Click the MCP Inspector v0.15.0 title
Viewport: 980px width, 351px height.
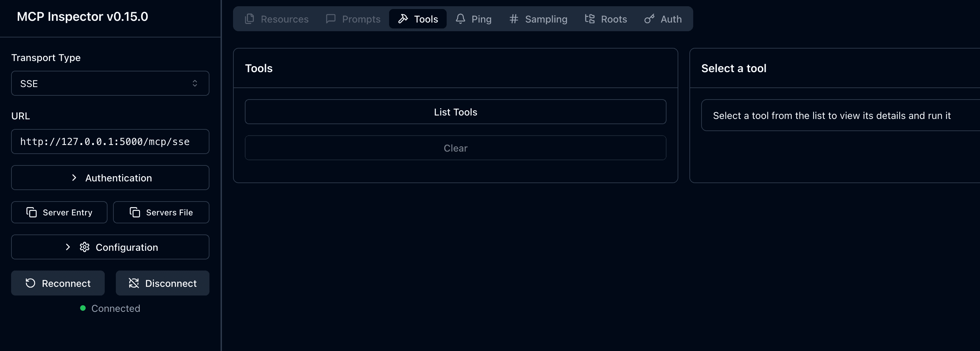coord(83,16)
